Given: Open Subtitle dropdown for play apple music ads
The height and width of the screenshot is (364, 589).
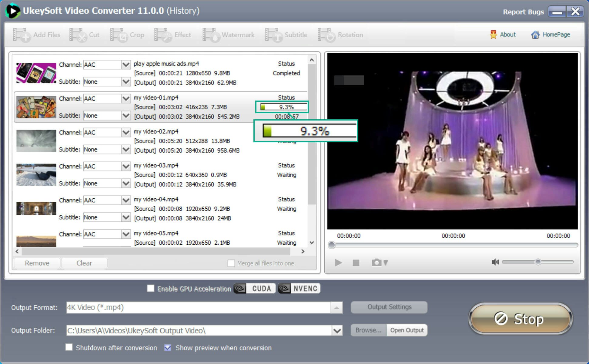Looking at the screenshot, I should tap(125, 81).
